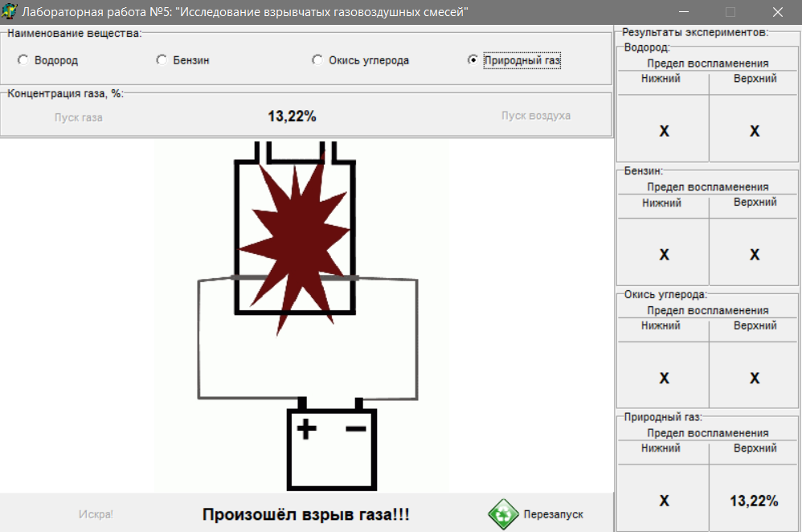Click the Окись углерода lower limit X cell

point(664,378)
